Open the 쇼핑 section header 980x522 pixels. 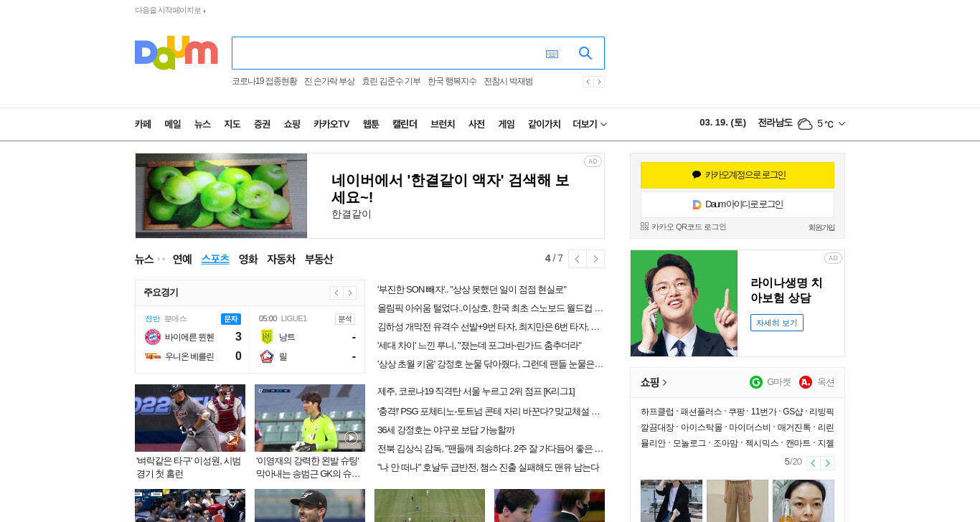tap(654, 382)
